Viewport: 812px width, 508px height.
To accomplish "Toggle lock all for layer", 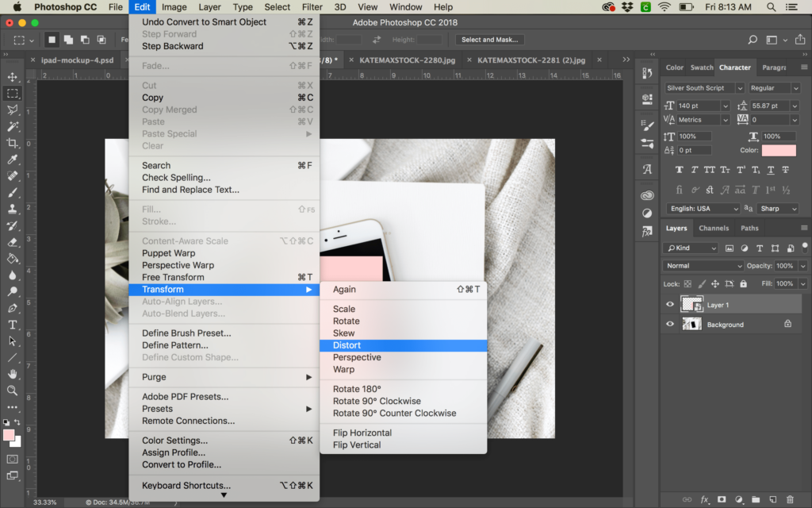I will pos(743,283).
